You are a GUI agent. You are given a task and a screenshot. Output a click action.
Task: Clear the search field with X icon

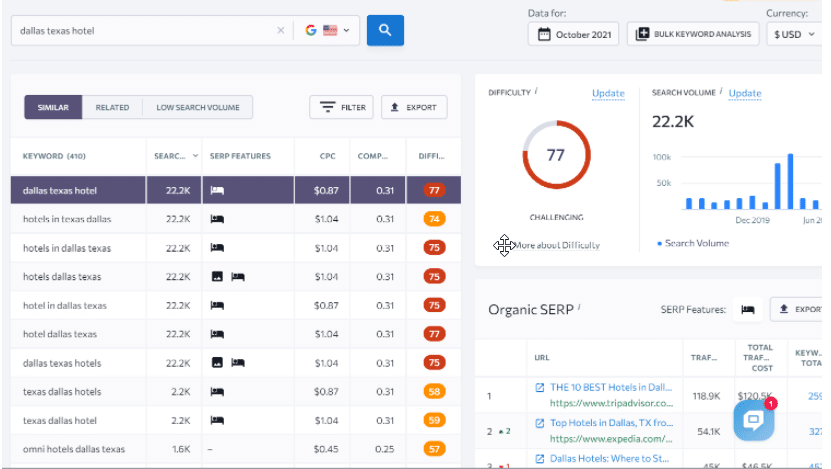[x=280, y=31]
